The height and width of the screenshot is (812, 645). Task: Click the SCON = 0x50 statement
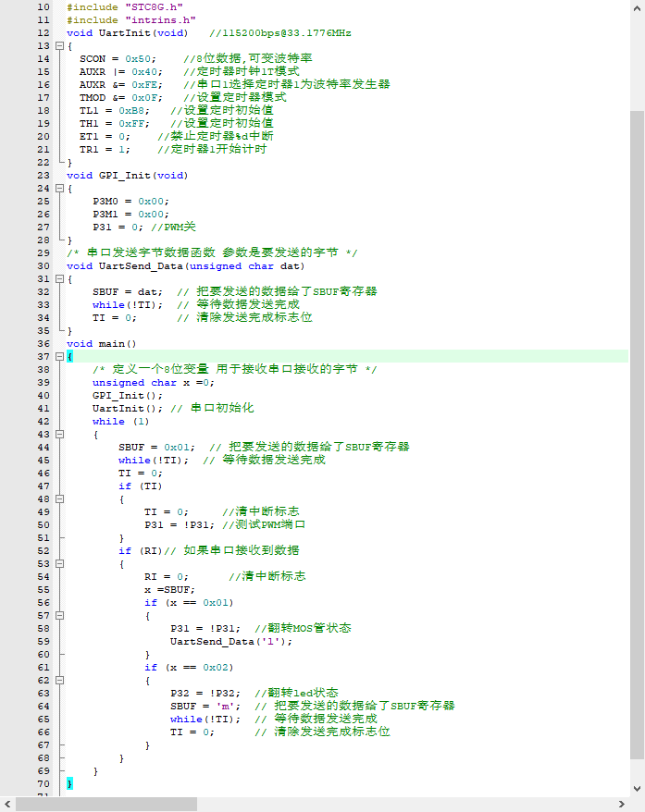click(118, 58)
